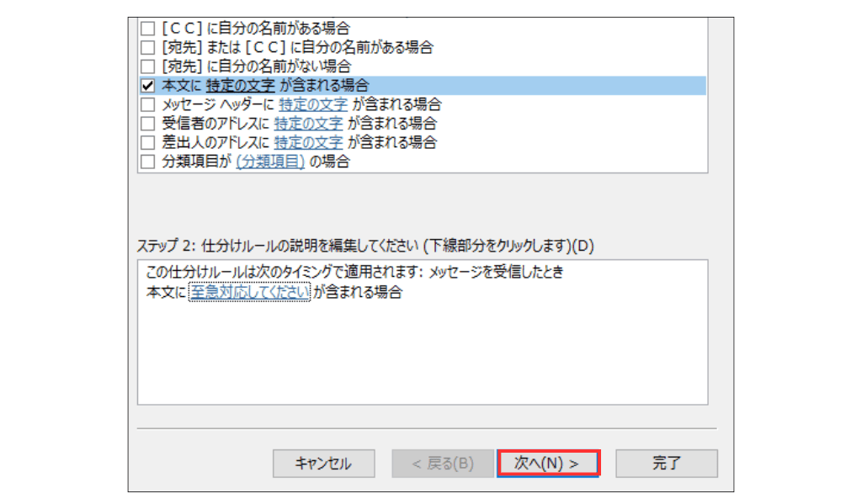
Task: Click the < 戻る(B) button
Action: click(442, 463)
